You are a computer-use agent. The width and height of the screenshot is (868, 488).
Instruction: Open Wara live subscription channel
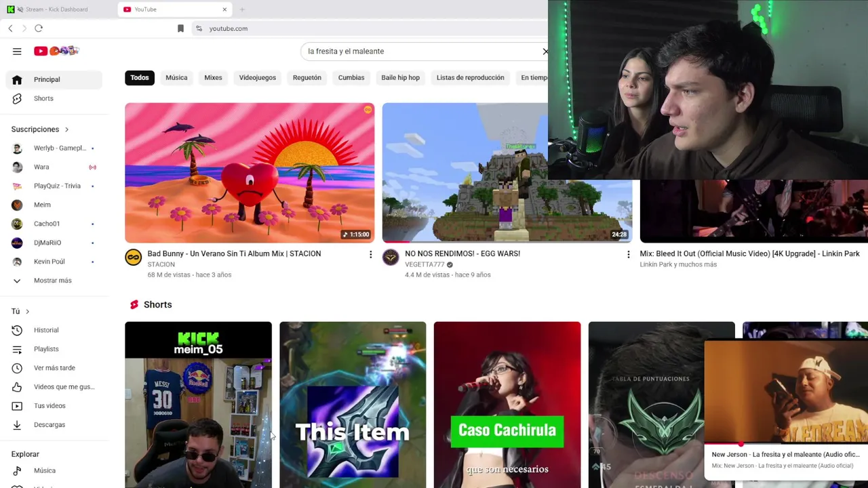(54, 167)
